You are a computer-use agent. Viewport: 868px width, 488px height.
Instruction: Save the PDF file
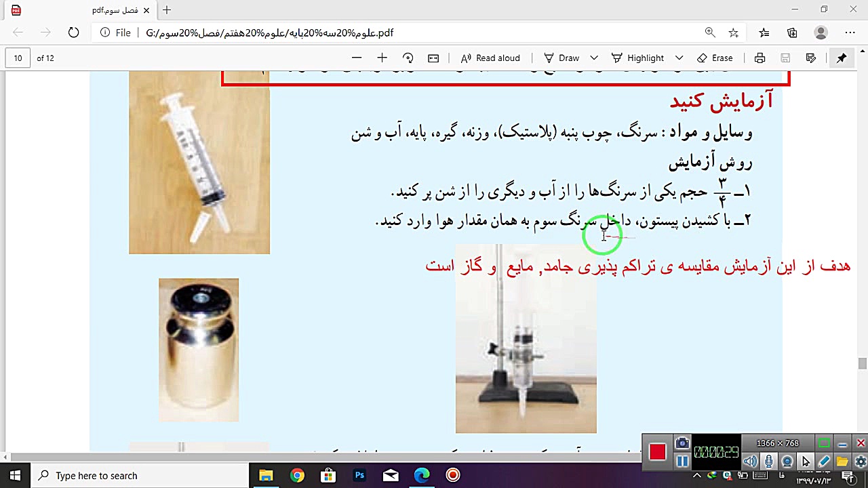(785, 58)
